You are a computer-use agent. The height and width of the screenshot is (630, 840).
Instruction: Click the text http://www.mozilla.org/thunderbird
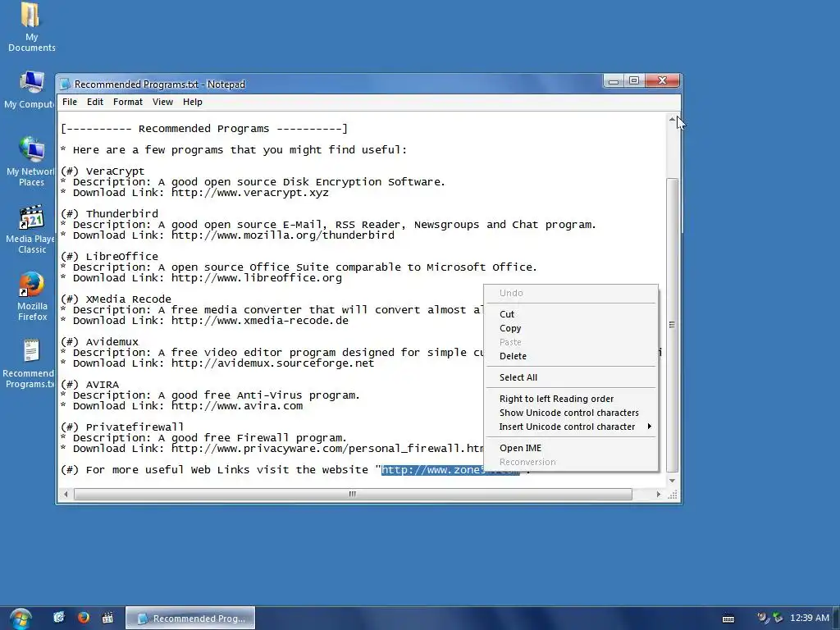tap(283, 235)
